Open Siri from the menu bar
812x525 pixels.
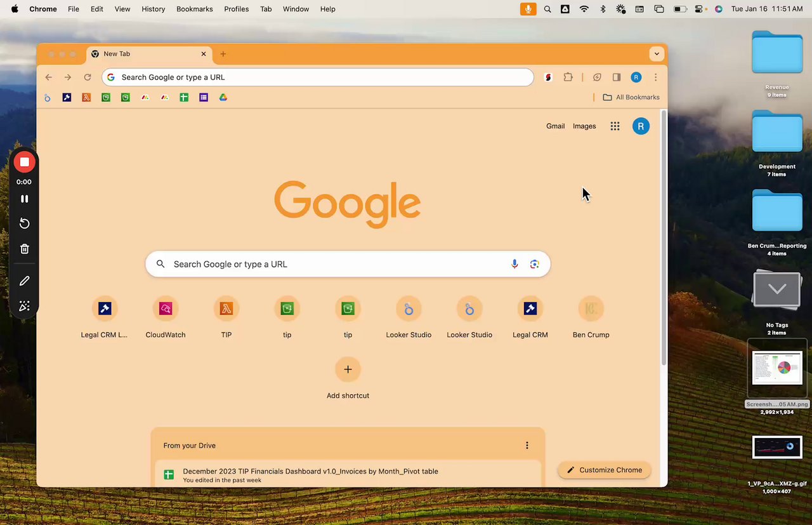tap(718, 9)
